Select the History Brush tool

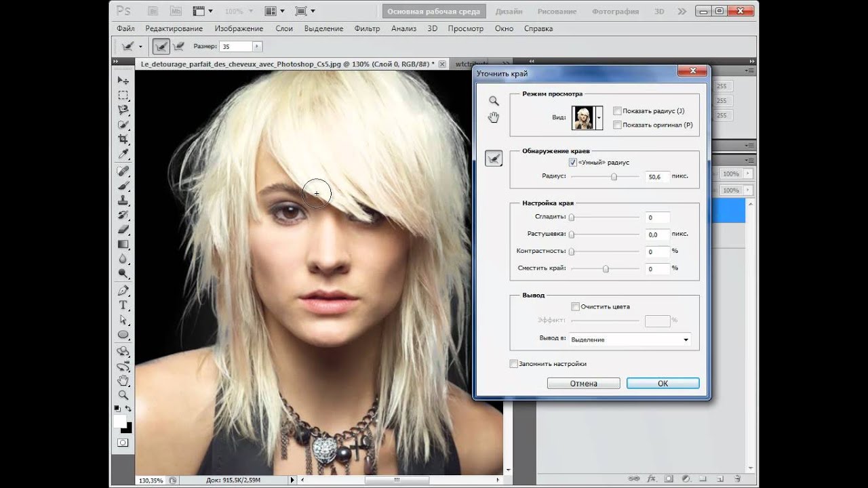pyautogui.click(x=123, y=214)
